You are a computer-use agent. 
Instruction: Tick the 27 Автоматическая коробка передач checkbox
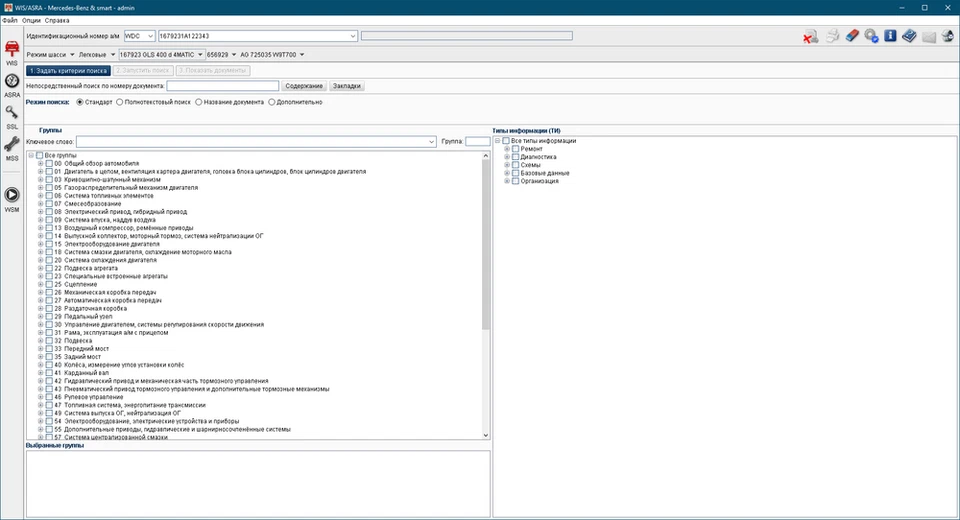coord(49,300)
